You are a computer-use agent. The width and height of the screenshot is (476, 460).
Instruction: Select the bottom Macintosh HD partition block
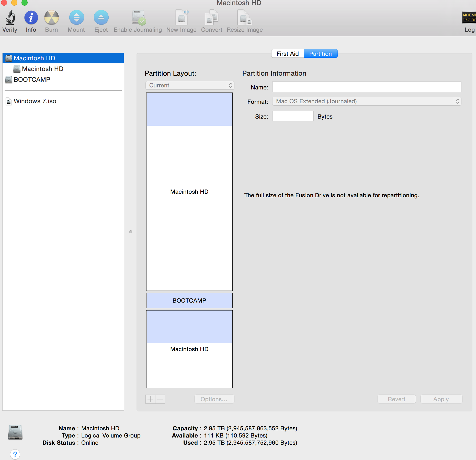[x=189, y=349]
